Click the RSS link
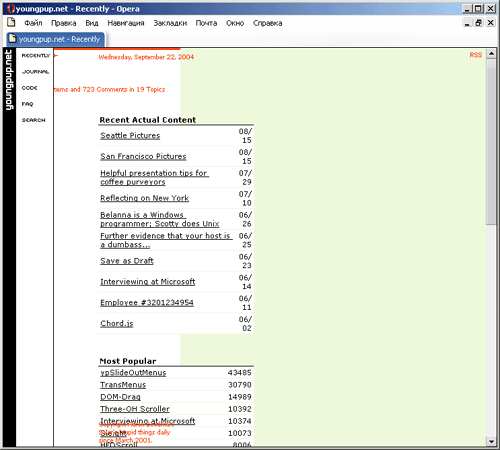500x450 pixels. pos(476,55)
